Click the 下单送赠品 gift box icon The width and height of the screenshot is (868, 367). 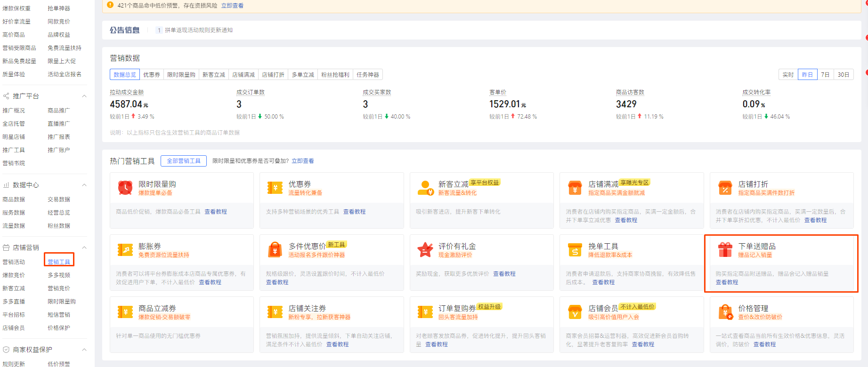(725, 250)
